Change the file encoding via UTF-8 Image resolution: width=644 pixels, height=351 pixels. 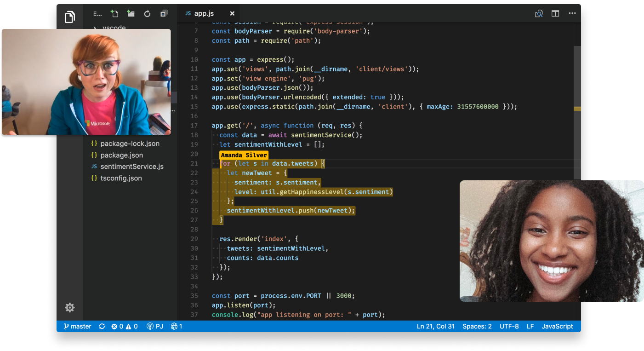point(509,326)
